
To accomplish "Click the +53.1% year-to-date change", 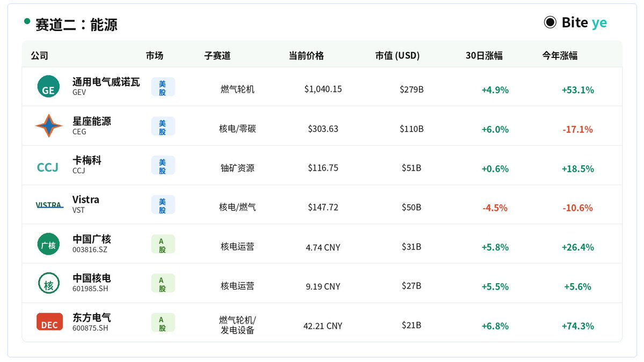I will 577,90.
